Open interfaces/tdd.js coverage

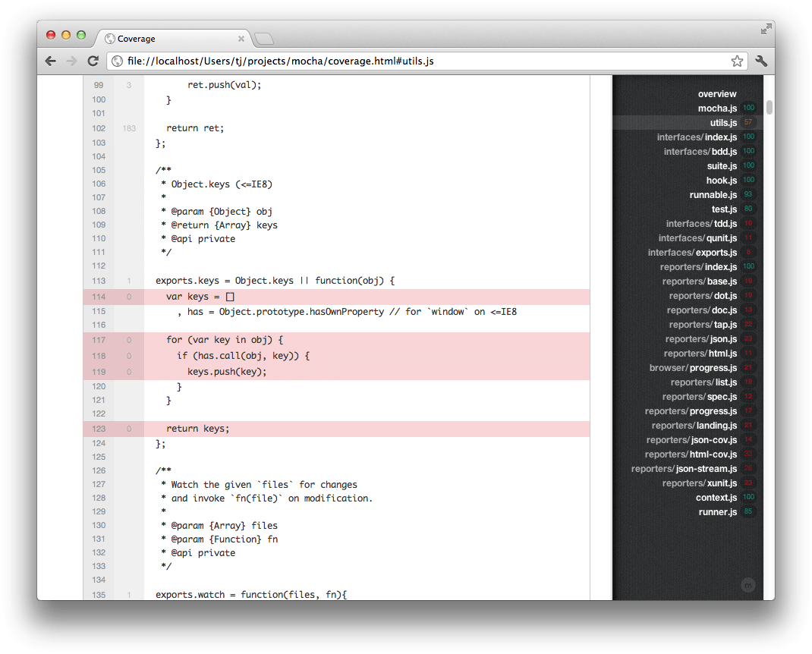701,224
